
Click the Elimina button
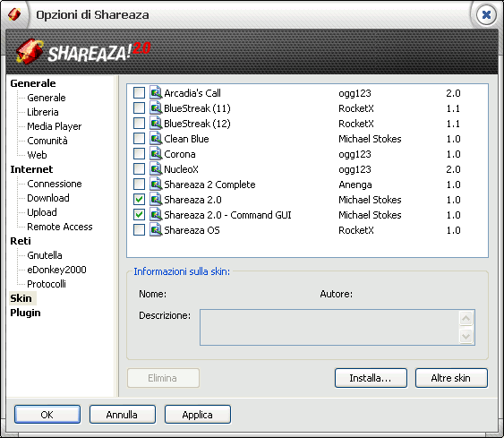click(163, 378)
